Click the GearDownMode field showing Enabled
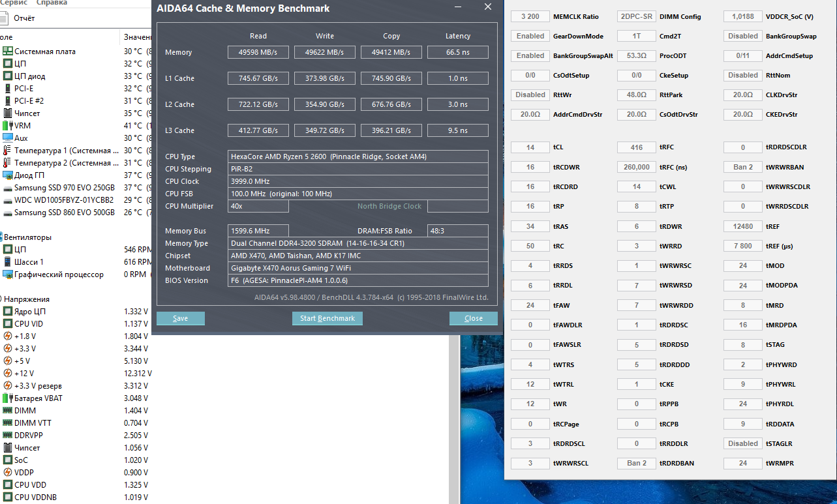Screen dimensions: 837x504 tap(530, 36)
